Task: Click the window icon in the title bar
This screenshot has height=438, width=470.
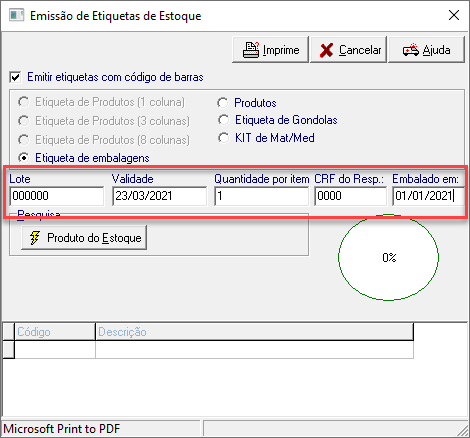Action: 17,15
